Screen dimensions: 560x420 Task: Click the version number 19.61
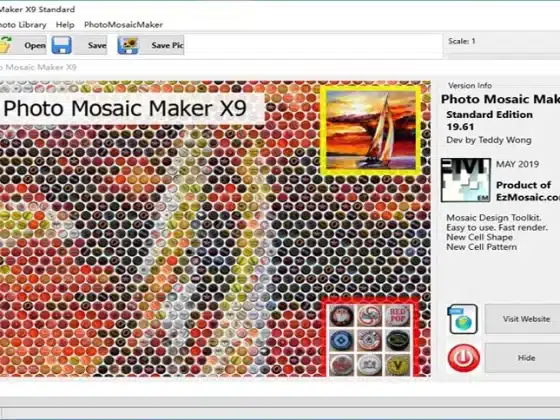tap(460, 127)
